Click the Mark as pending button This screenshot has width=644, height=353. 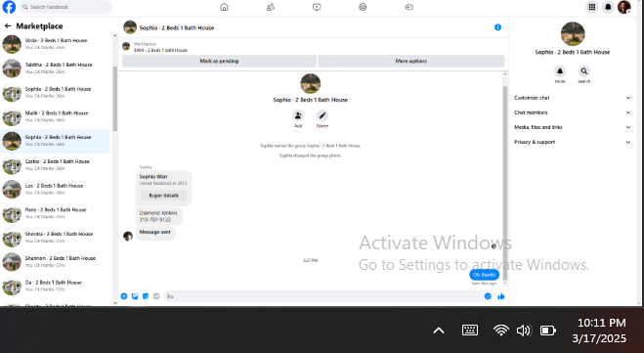tap(219, 61)
